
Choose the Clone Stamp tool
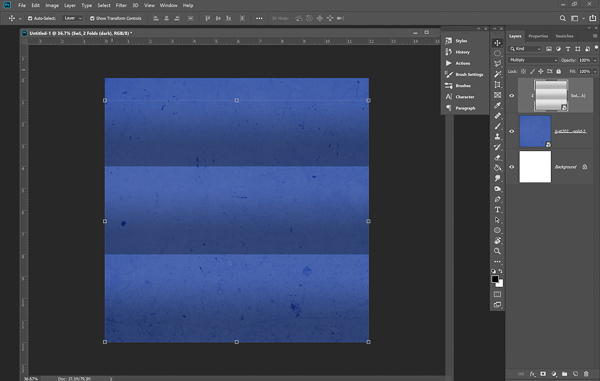pyautogui.click(x=497, y=137)
